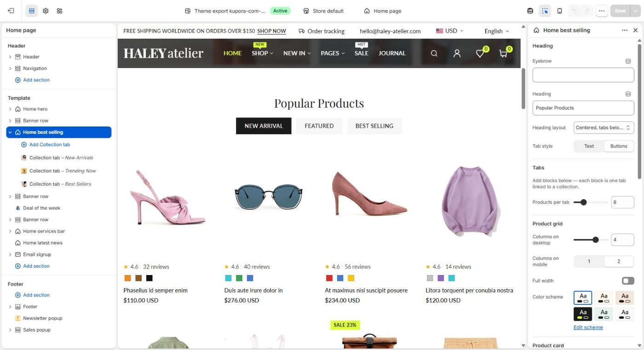Switch to mobile preview icon
The width and height of the screenshot is (644, 350).
tap(559, 11)
